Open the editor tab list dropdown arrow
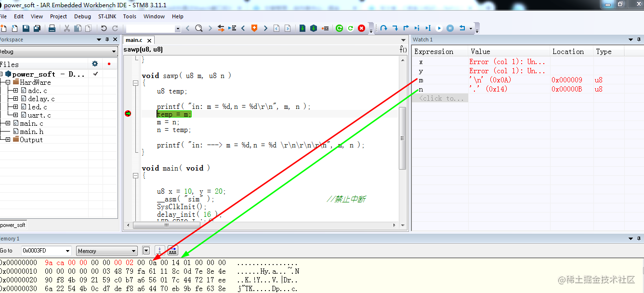 pyautogui.click(x=404, y=40)
